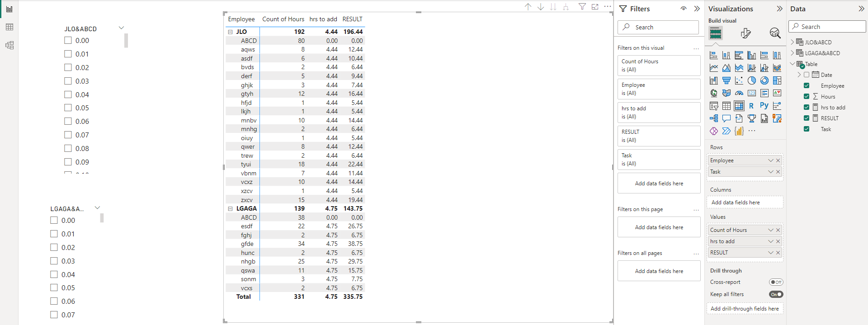Click the Drill up arrow on the visual
Screen dimensions: 868x325
tap(528, 7)
